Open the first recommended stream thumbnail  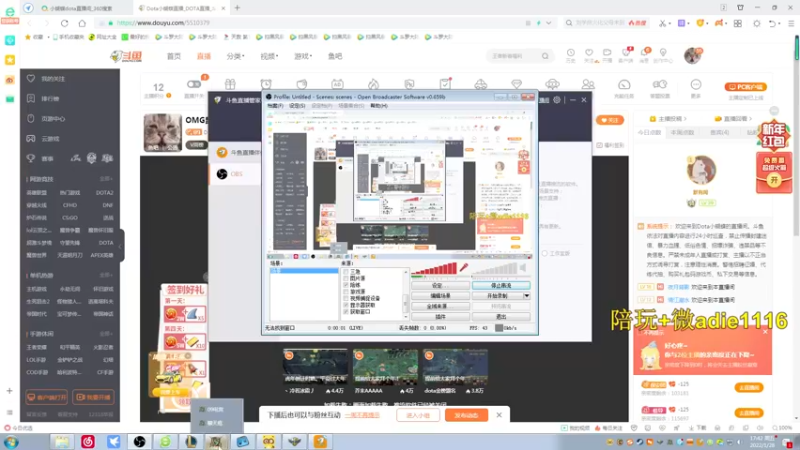(315, 367)
